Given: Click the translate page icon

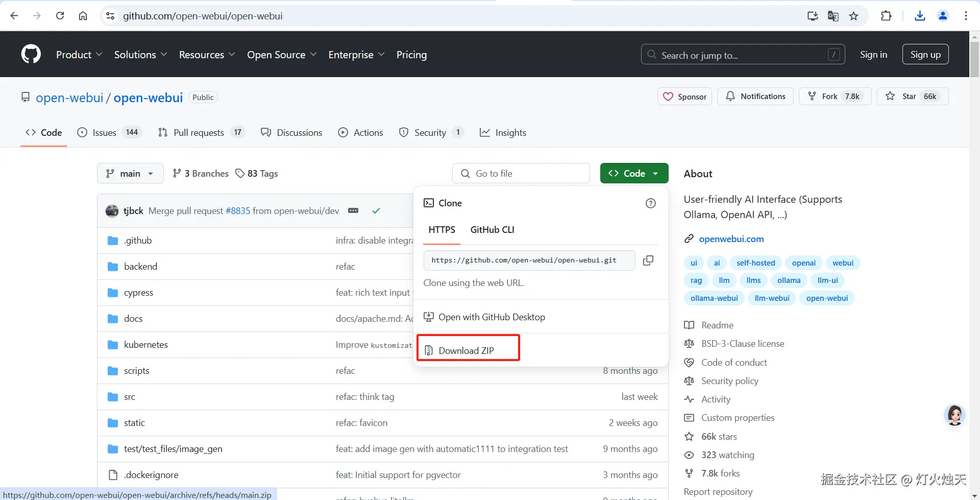Looking at the screenshot, I should 833,16.
